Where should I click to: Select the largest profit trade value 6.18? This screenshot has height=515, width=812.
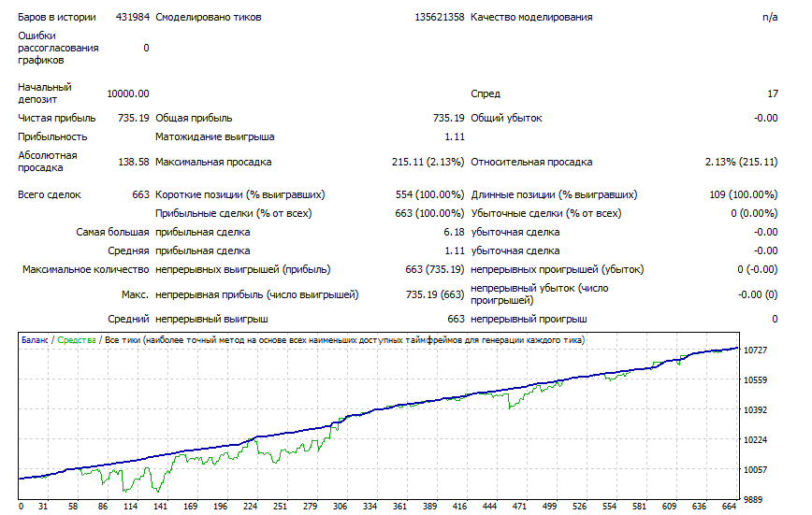click(454, 232)
